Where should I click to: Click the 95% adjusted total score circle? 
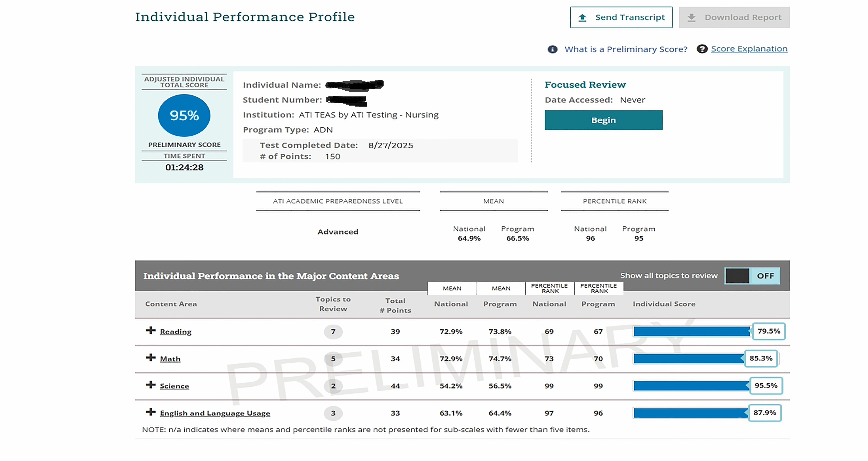[x=184, y=116]
